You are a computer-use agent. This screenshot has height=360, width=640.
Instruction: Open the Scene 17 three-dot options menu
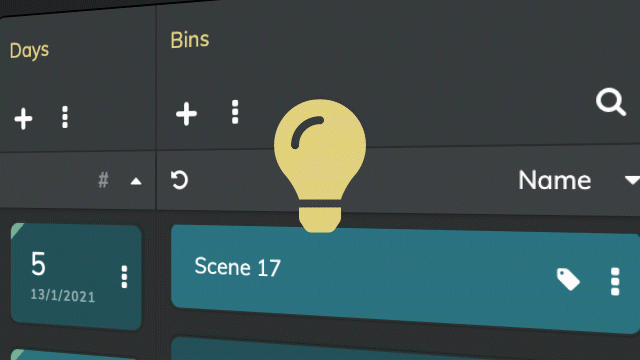click(615, 282)
